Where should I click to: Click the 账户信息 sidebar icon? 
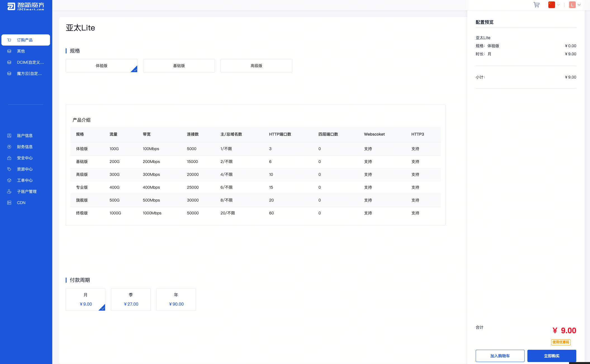click(x=9, y=136)
